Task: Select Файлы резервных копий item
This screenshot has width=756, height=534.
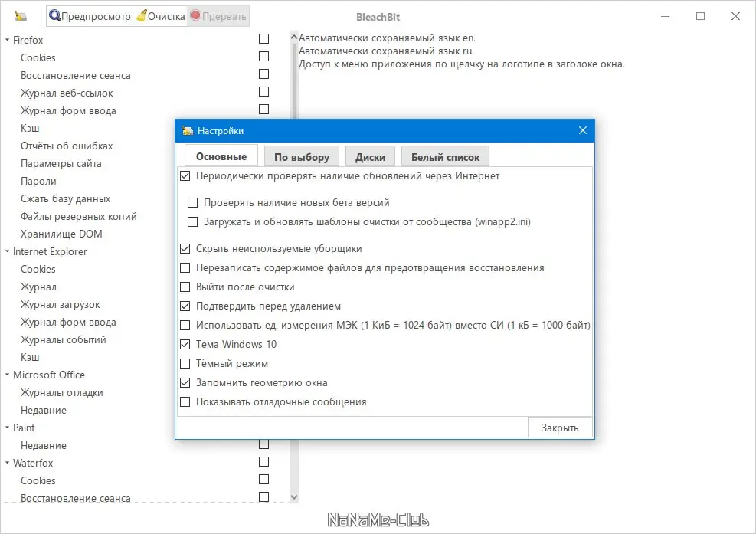Action: (78, 217)
